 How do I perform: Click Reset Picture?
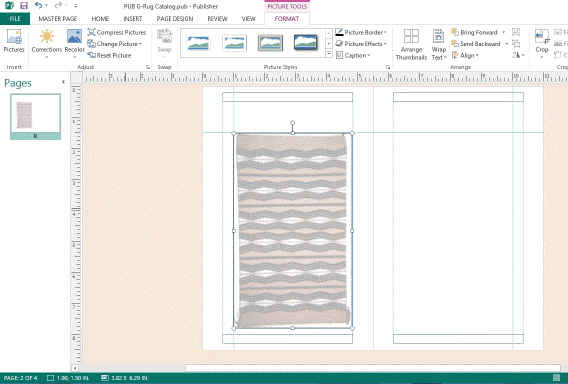click(x=109, y=55)
